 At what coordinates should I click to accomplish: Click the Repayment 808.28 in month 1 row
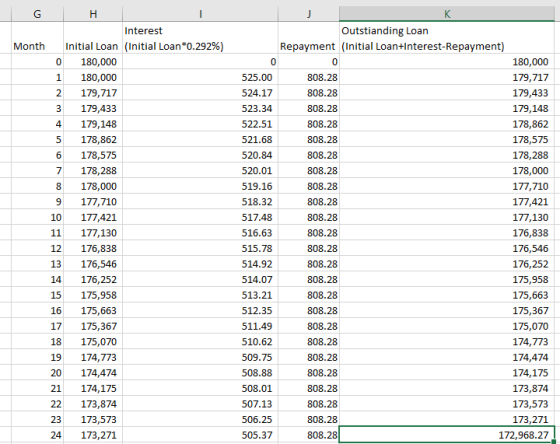click(309, 77)
